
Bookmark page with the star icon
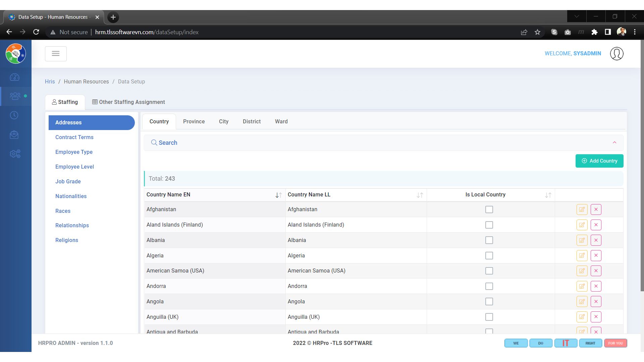[x=537, y=32]
